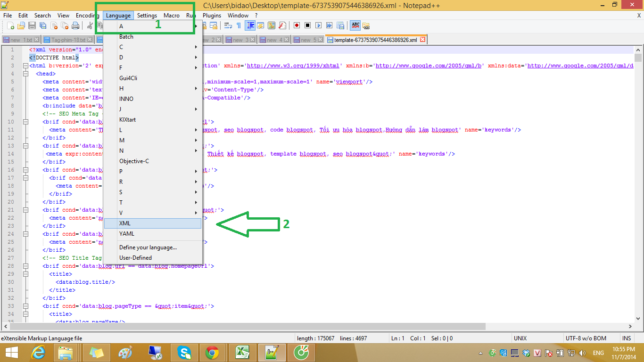
Task: Click Save Current Recorded Macro icon
Action: [x=340, y=25]
